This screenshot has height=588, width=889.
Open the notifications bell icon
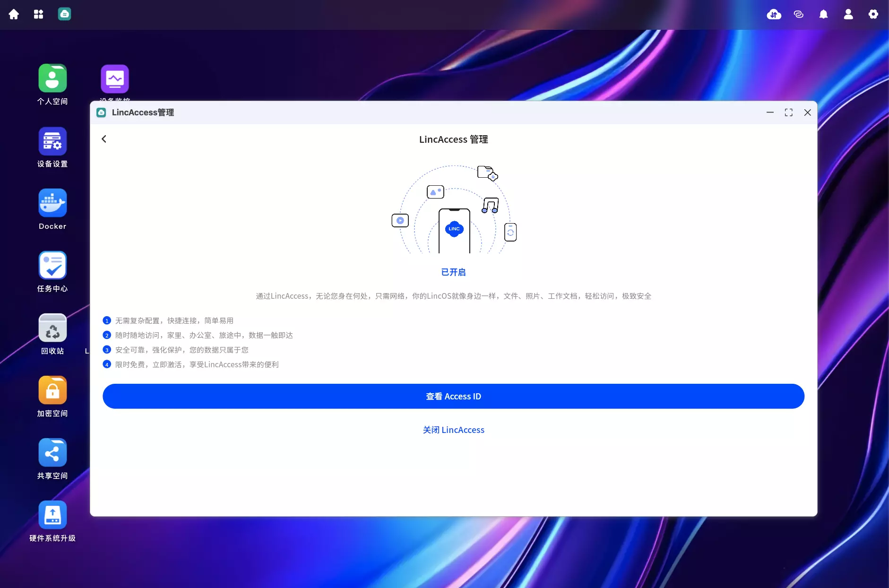823,14
